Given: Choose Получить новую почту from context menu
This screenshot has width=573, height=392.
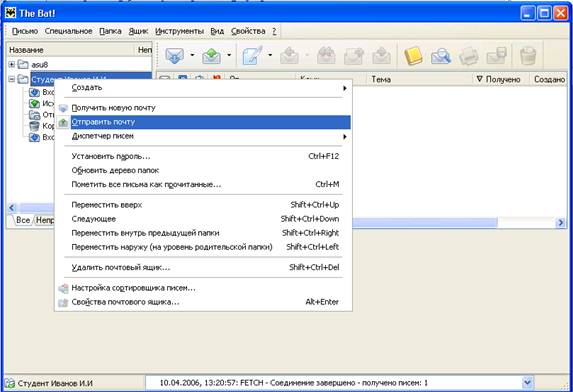Looking at the screenshot, I should click(204, 108).
